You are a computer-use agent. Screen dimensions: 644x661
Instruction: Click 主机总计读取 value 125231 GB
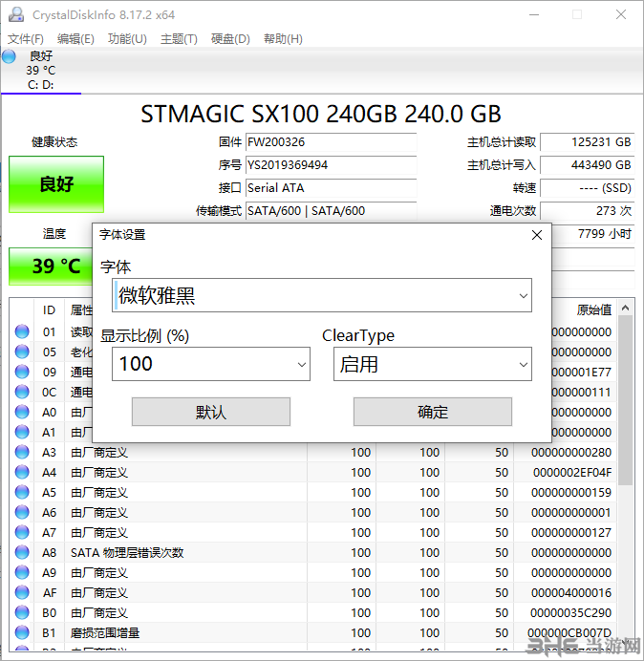tap(588, 142)
